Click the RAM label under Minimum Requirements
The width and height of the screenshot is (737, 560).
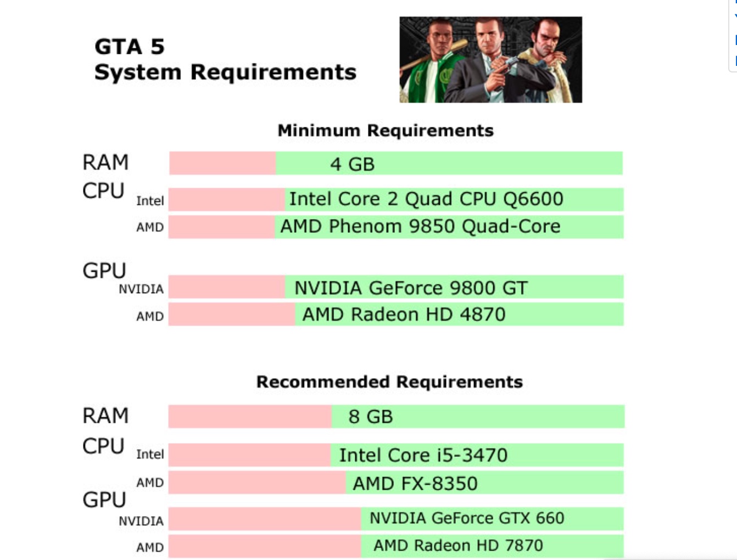(x=105, y=163)
